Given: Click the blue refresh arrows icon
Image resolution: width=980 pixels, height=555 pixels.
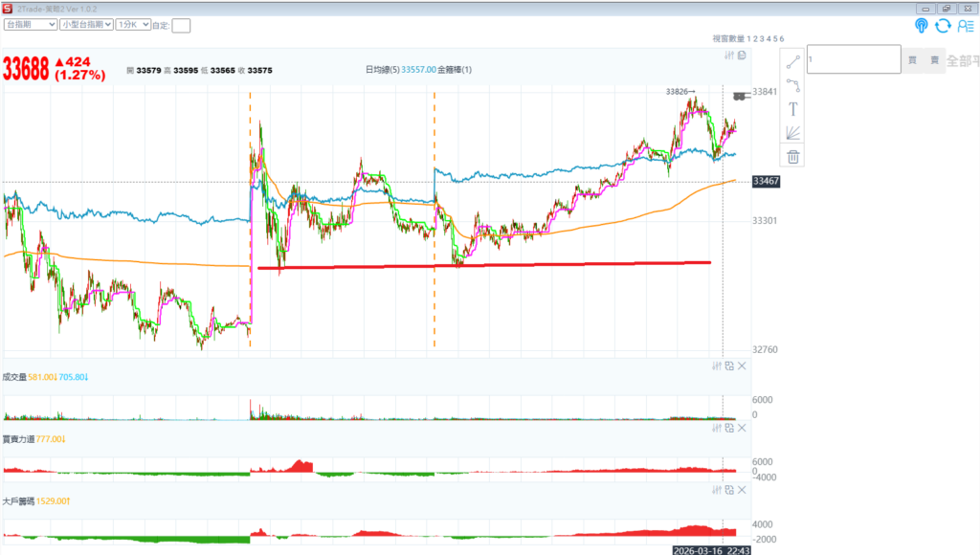Looking at the screenshot, I should (x=944, y=26).
